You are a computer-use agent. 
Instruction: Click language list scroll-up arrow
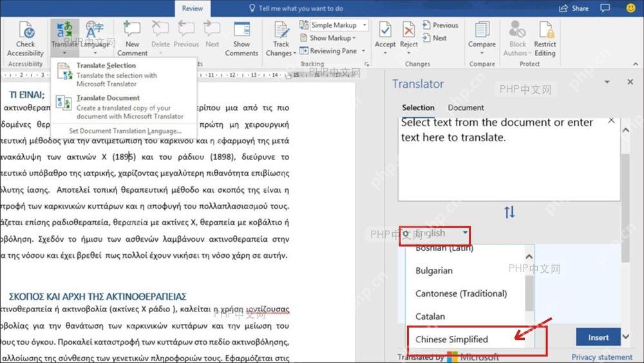coord(529,257)
